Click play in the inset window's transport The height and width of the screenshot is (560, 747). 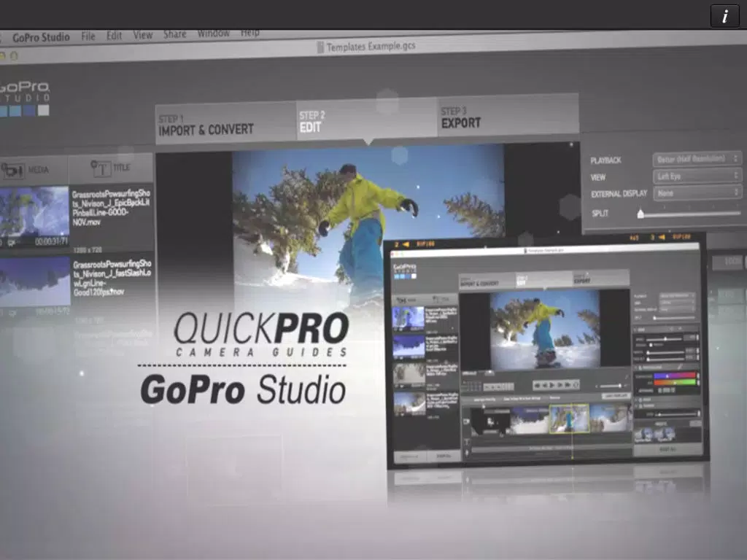[553, 385]
